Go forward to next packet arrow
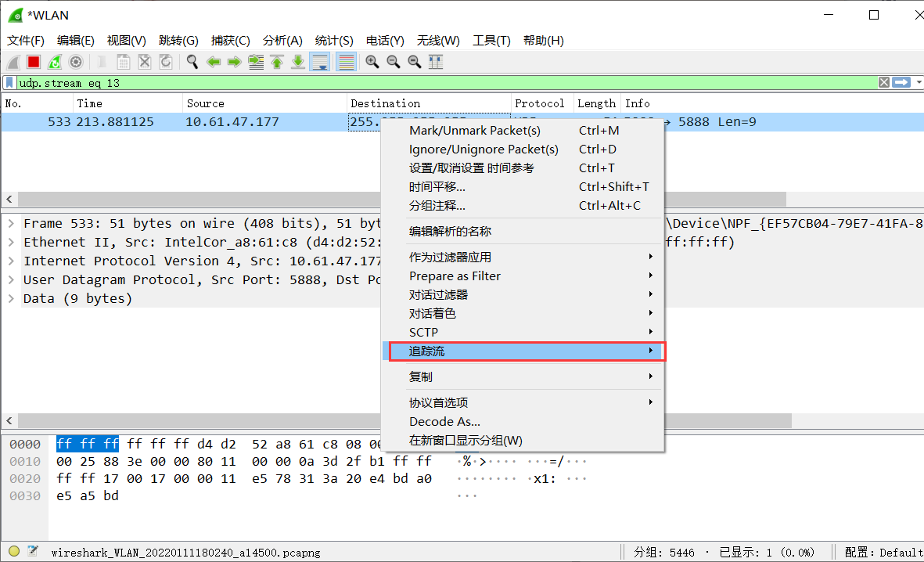This screenshot has width=924, height=562. [235, 62]
